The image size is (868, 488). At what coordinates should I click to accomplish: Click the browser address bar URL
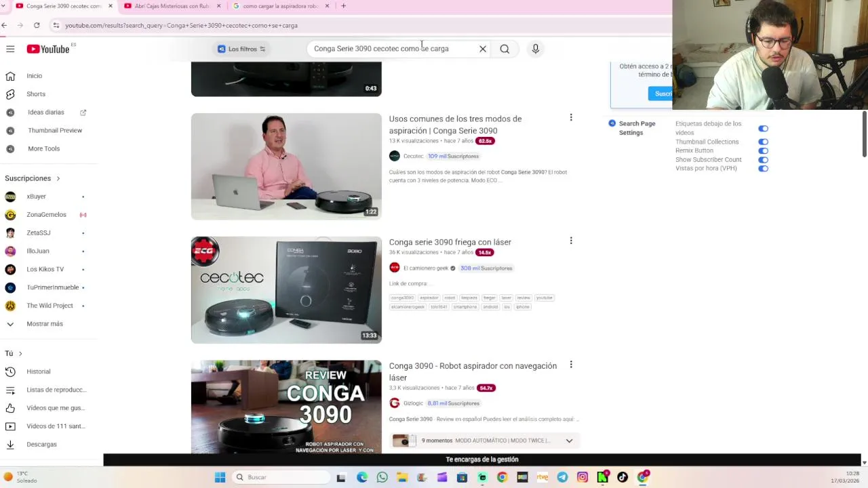pos(181,25)
